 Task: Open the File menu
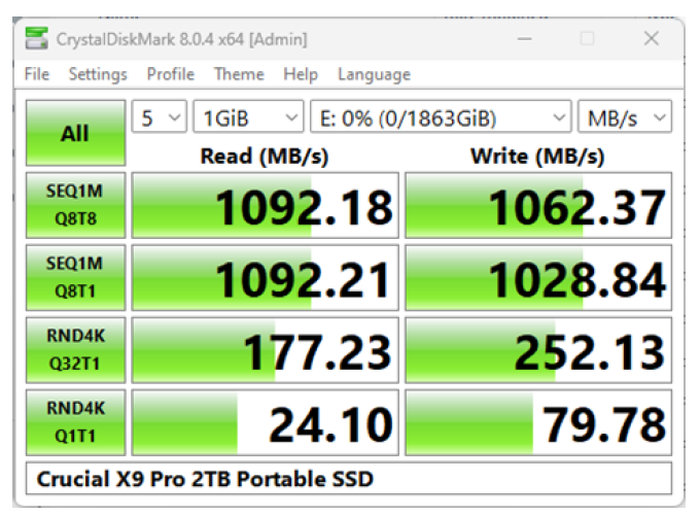pos(36,75)
